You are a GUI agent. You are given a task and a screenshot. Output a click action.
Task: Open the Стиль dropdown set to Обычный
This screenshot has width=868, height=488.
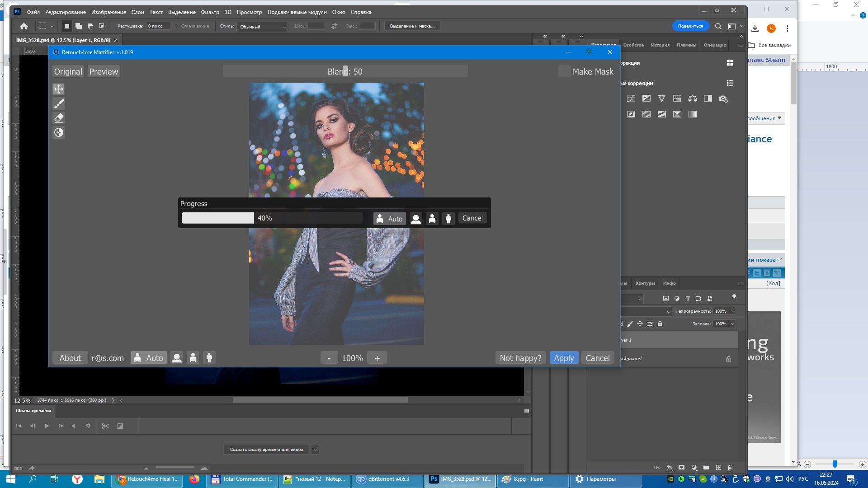pyautogui.click(x=262, y=27)
